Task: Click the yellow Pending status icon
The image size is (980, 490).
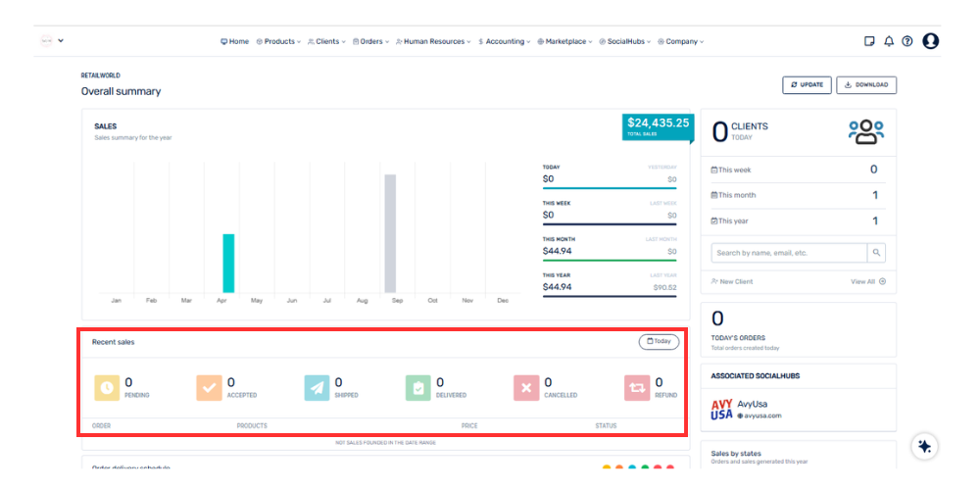Action: click(x=107, y=388)
